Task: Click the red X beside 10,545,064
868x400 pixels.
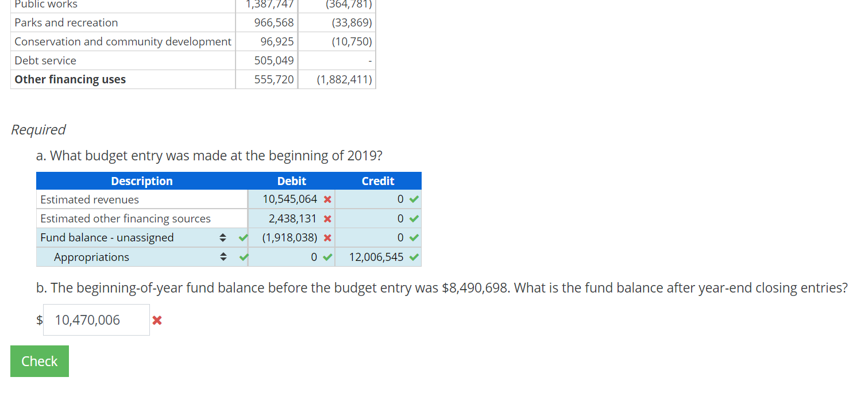Action: [x=327, y=199]
